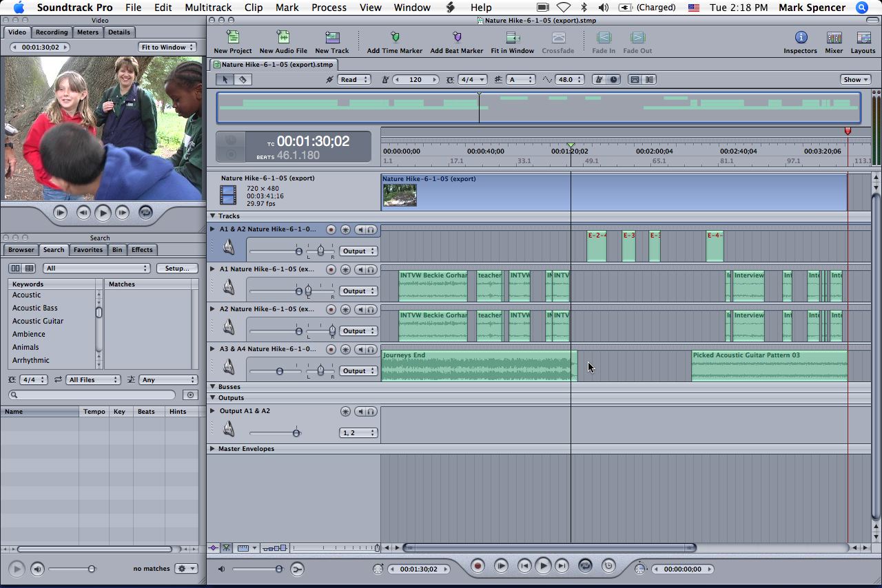Click the Setup... button in Search
Screen dimensions: 882x588
176,269
